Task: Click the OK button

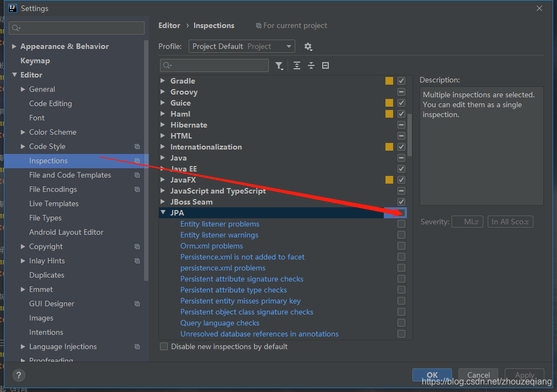Action: pyautogui.click(x=432, y=375)
